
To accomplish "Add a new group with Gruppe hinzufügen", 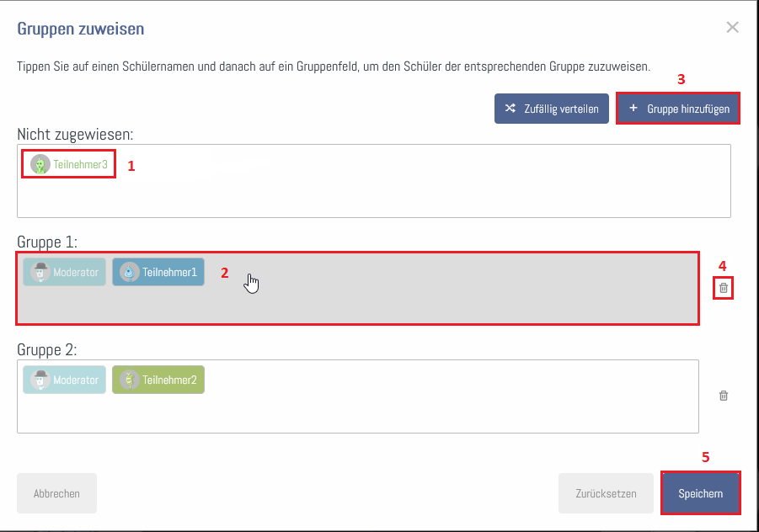I will click(678, 108).
